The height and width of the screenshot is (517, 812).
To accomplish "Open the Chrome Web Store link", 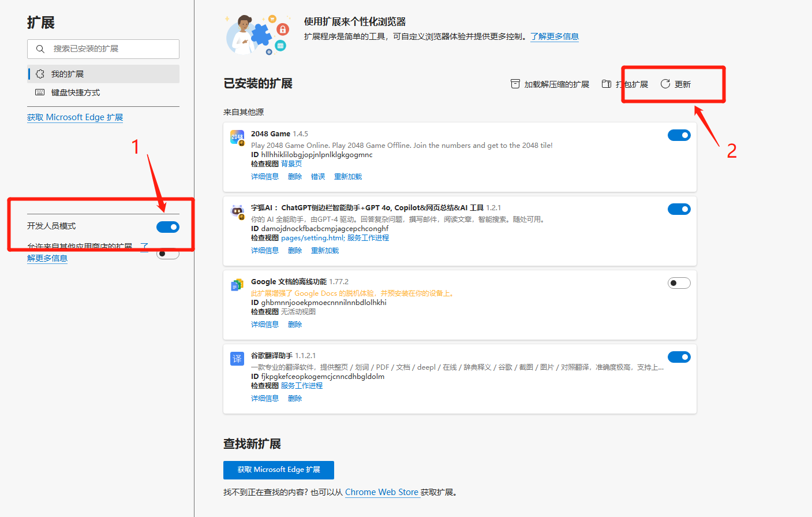I will click(x=382, y=492).
